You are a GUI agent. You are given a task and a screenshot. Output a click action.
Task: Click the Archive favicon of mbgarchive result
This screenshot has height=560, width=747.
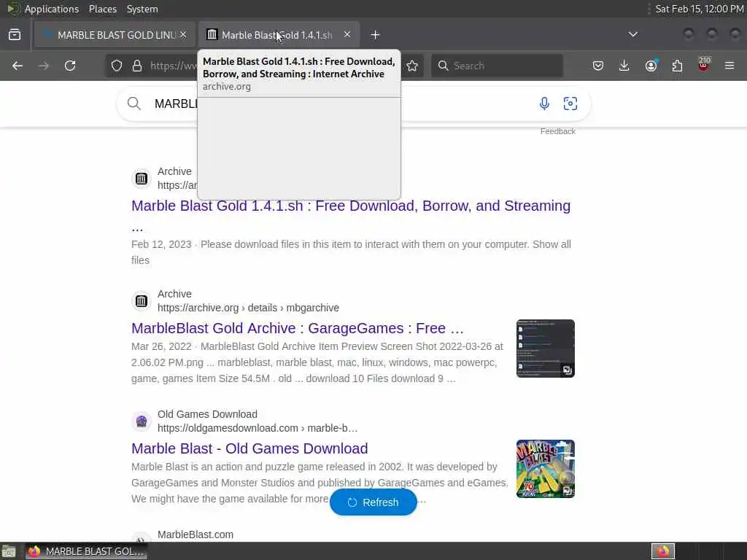[142, 301]
